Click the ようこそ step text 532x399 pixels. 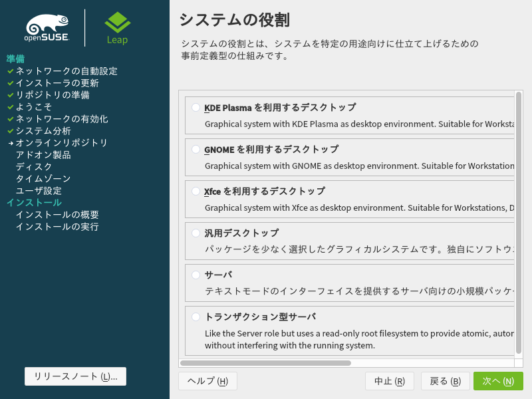tap(34, 107)
